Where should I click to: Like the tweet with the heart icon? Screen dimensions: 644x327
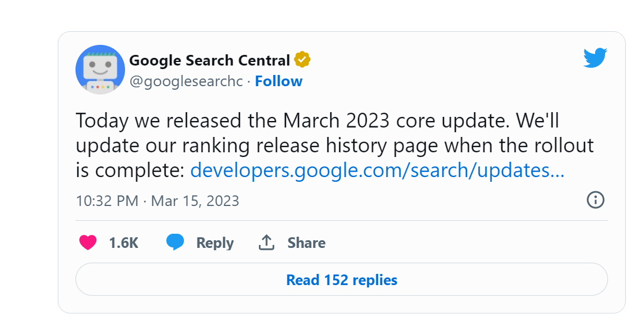point(88,243)
